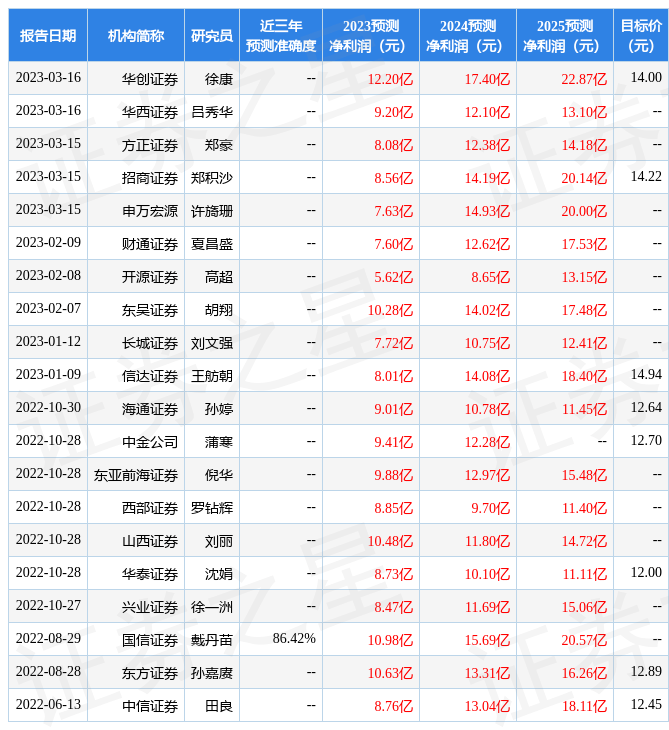
Task: Click the 机构简称 column header
Action: click(136, 35)
